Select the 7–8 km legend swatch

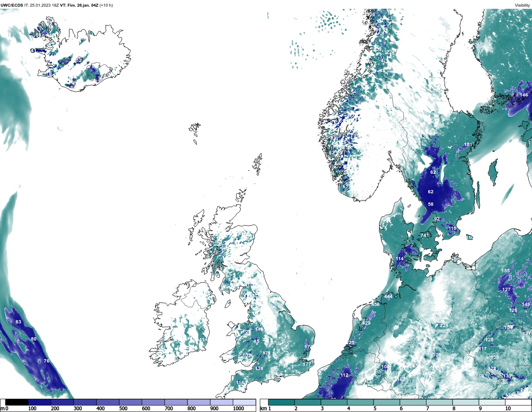(439, 402)
